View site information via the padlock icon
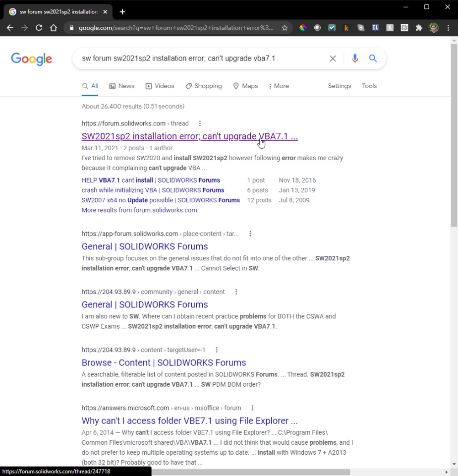 pyautogui.click(x=72, y=28)
